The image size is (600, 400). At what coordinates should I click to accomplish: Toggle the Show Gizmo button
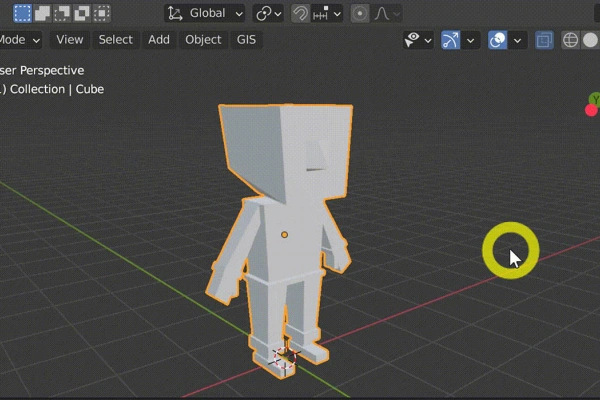[450, 40]
